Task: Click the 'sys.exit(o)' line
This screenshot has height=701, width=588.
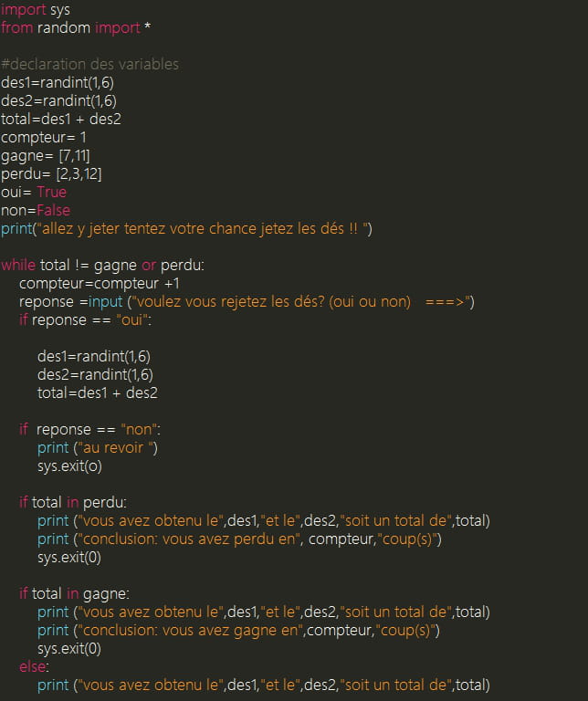Action: point(69,466)
